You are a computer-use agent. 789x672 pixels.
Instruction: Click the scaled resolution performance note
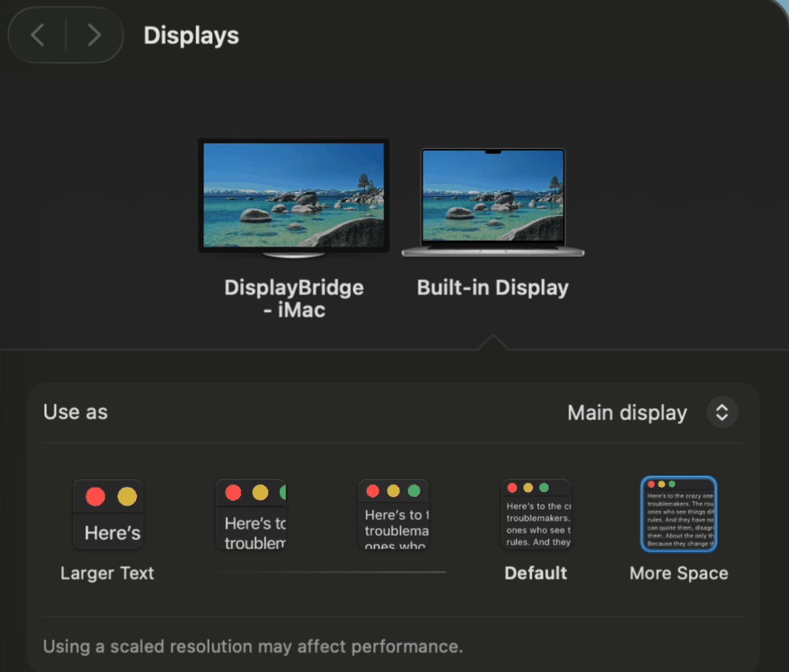(x=253, y=646)
